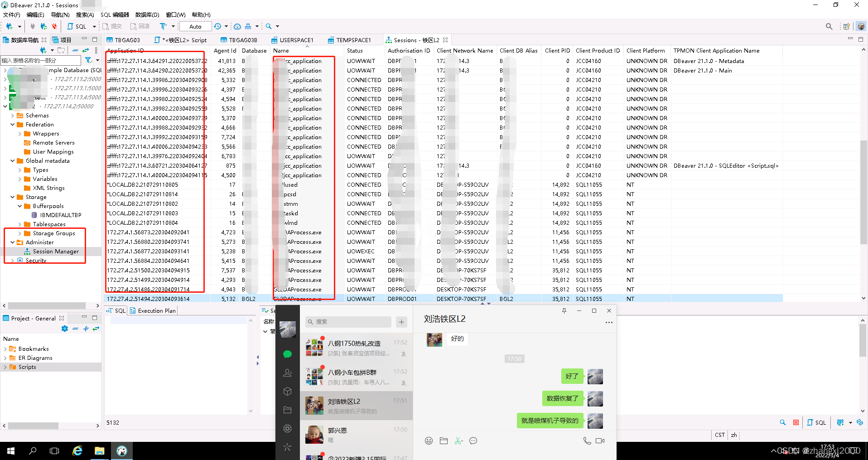Open the SQL 编辑器 menu
Screen dimensions: 868x460
[x=115, y=15]
